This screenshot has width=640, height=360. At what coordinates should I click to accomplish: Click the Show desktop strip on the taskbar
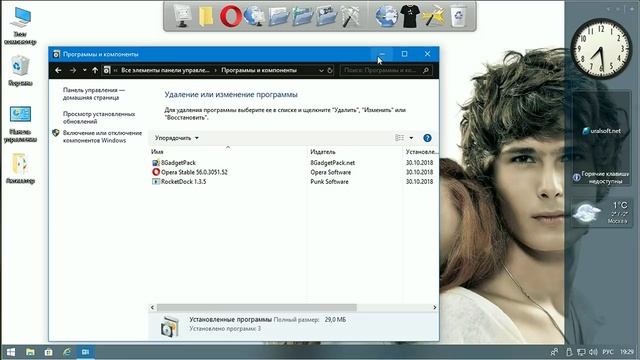pos(638,352)
